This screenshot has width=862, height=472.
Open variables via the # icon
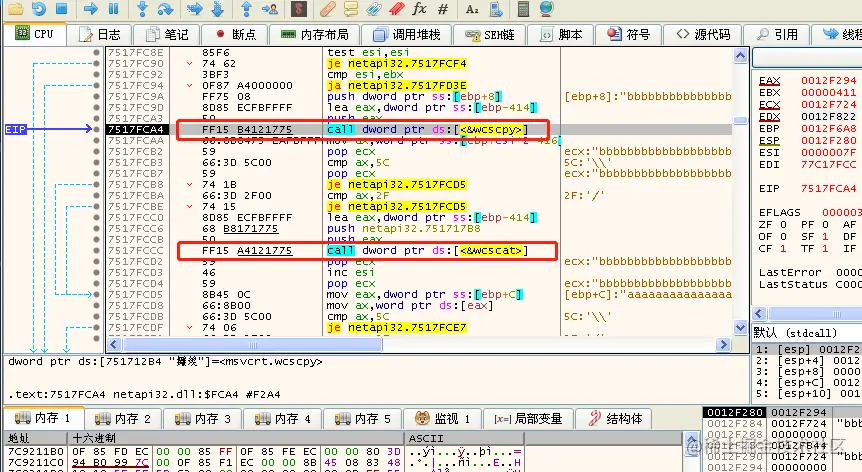click(x=443, y=8)
